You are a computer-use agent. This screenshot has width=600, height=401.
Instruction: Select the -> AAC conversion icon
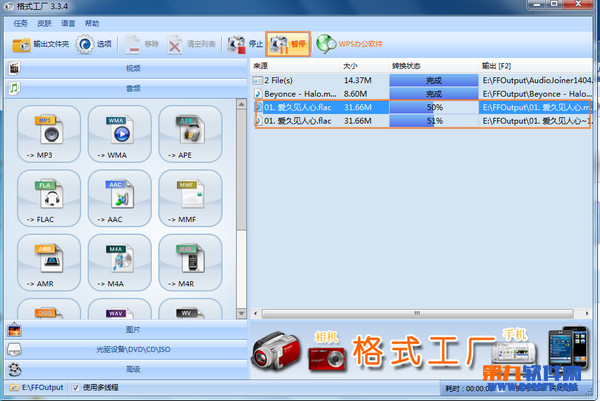tap(120, 199)
